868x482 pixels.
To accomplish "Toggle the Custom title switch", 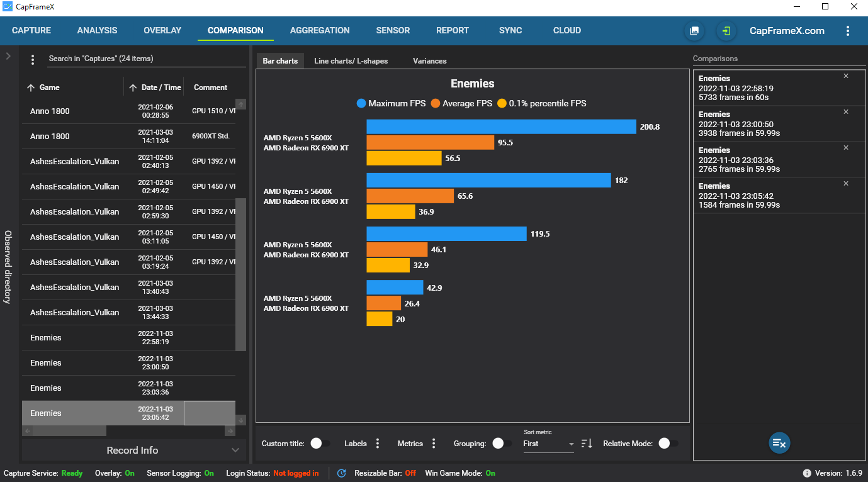I will pyautogui.click(x=320, y=444).
